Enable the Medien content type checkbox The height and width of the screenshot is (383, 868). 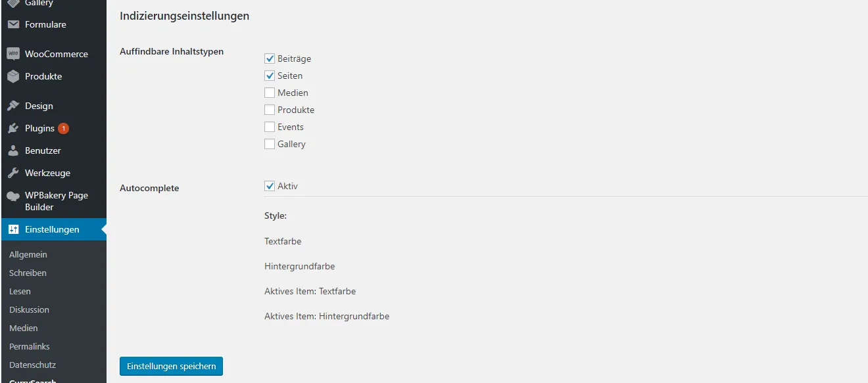(x=270, y=93)
